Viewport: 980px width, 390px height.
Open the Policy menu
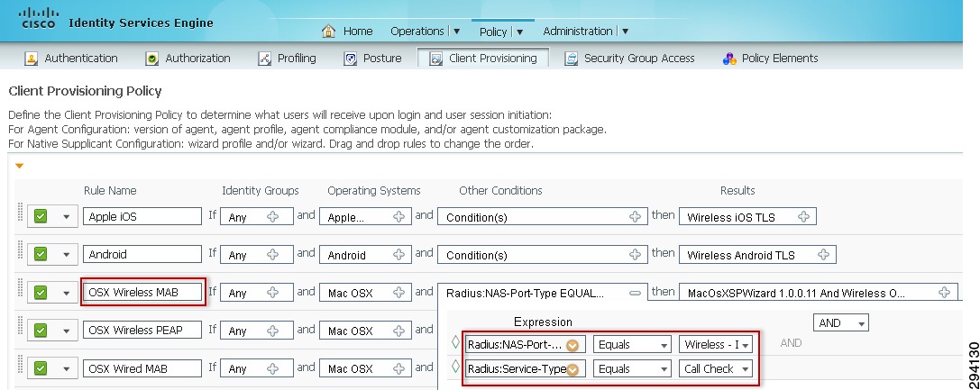tap(501, 32)
